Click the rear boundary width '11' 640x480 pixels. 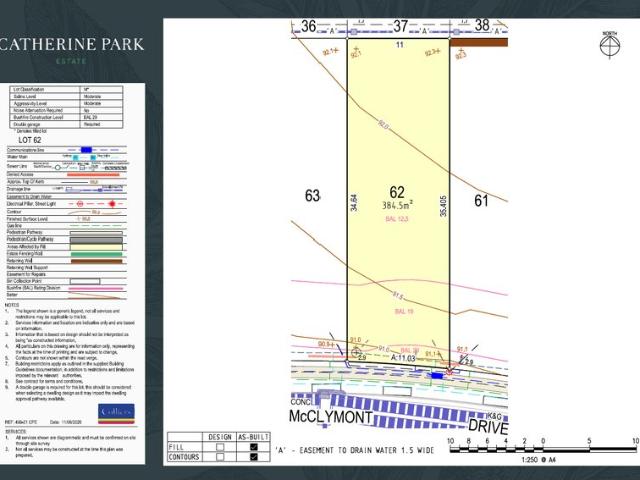click(400, 44)
